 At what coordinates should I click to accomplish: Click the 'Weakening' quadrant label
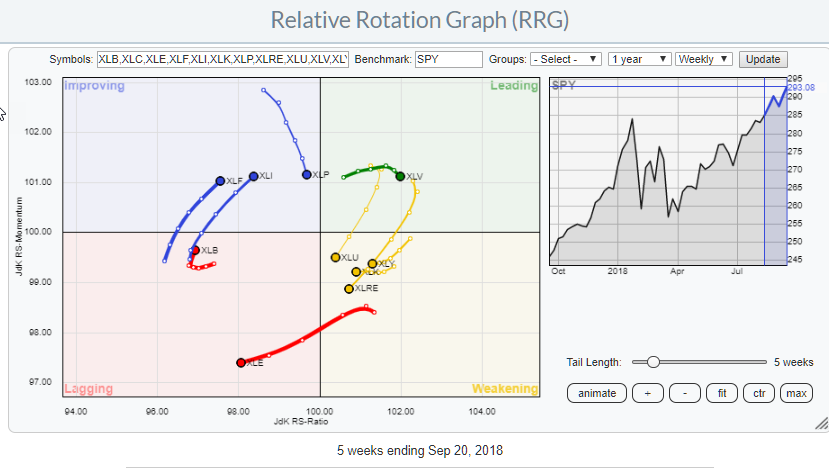pyautogui.click(x=505, y=389)
